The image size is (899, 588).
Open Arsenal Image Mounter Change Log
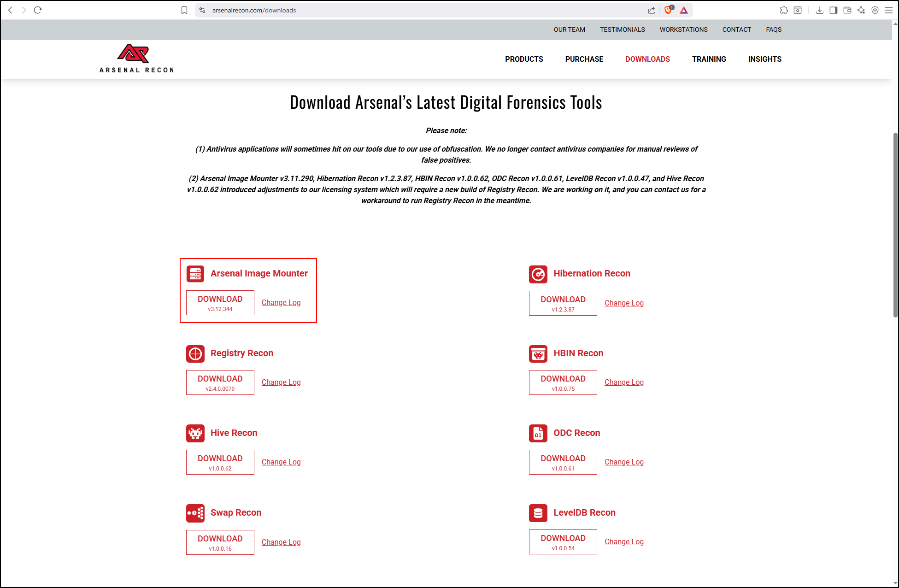[x=281, y=303]
